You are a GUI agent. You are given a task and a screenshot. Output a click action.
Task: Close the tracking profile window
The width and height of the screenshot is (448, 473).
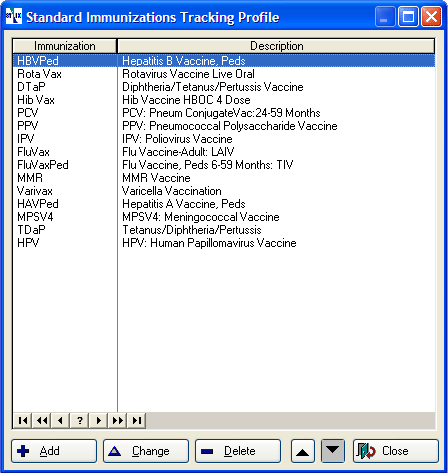coord(396,451)
